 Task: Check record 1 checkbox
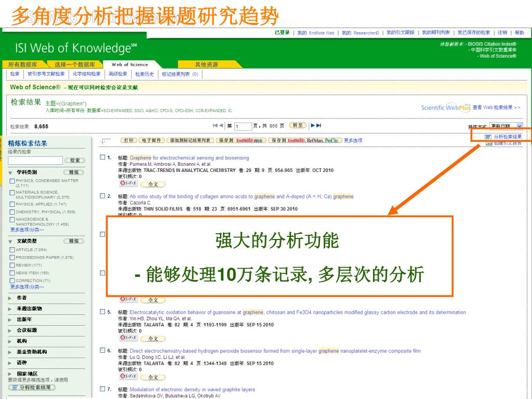click(x=102, y=157)
